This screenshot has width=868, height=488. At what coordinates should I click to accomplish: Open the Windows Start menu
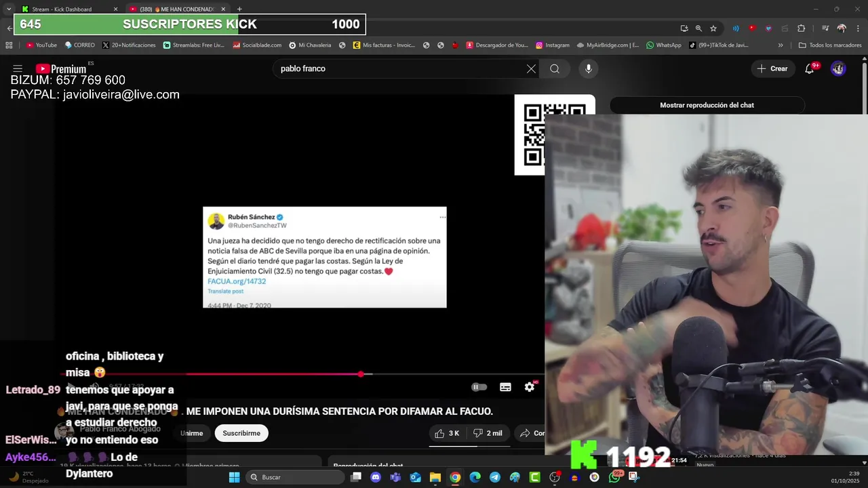tap(234, 477)
